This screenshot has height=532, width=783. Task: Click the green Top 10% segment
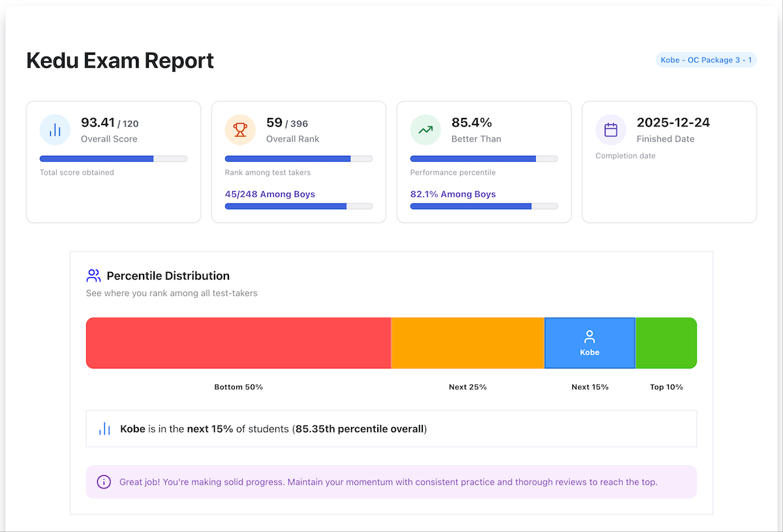666,343
